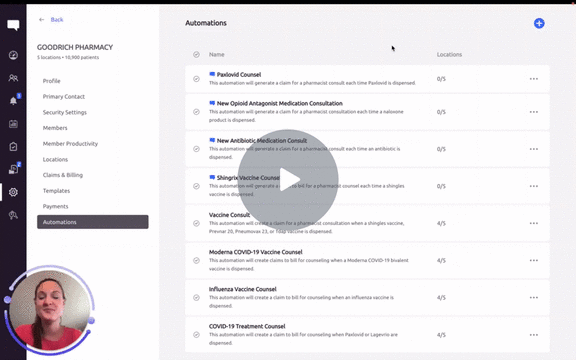Open the Moderna COVID-19 Vaccine Counsel automation

(x=256, y=252)
